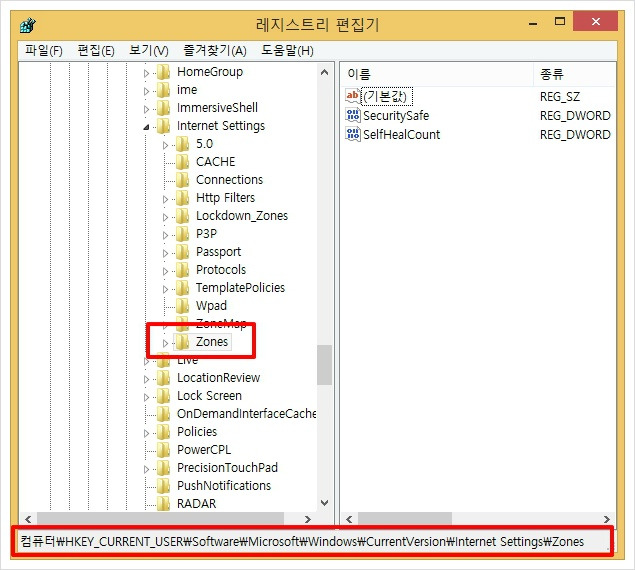Image resolution: width=635 pixels, height=570 pixels.
Task: Expand the 5.0 key
Action: (165, 145)
